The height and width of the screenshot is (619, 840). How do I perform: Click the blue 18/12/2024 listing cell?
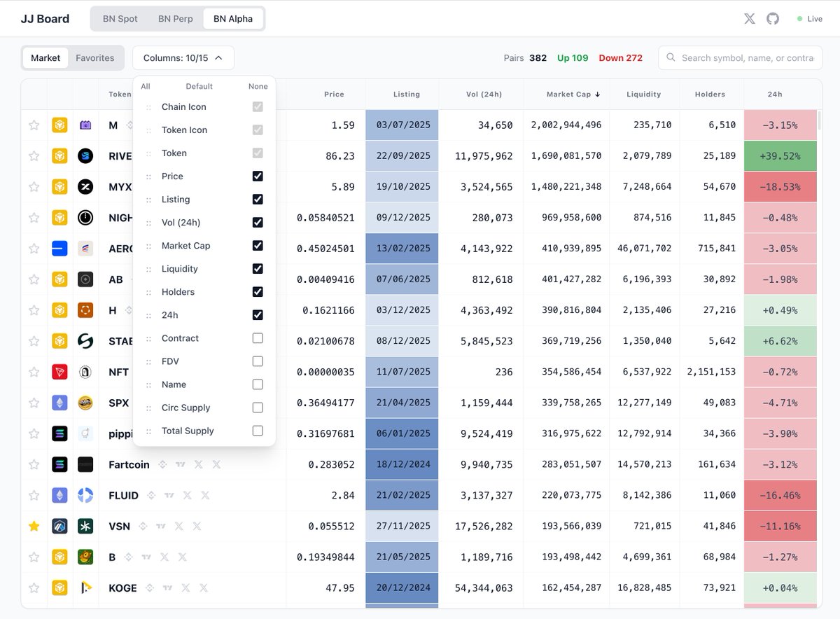(x=402, y=464)
